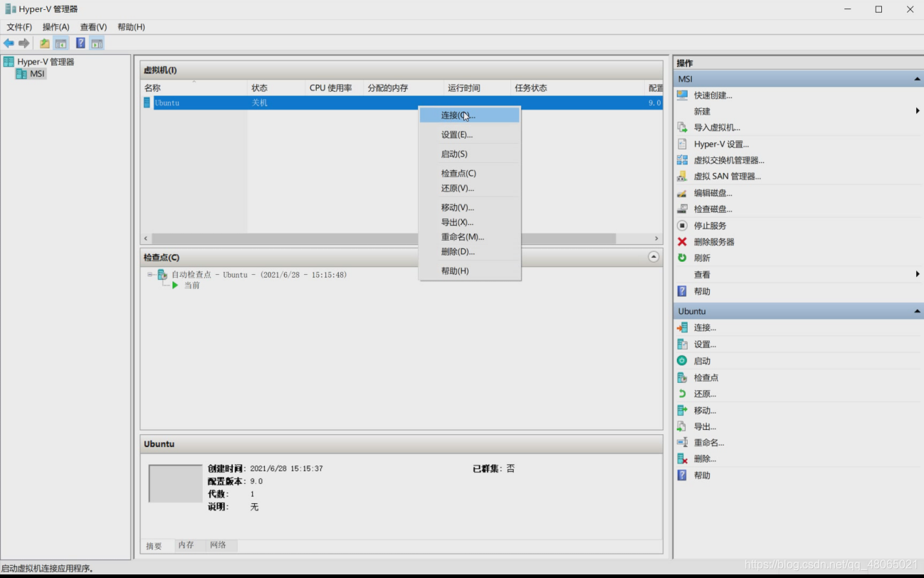
Task: Click 导入虚拟机 icon in actions pane
Action: [x=682, y=127]
